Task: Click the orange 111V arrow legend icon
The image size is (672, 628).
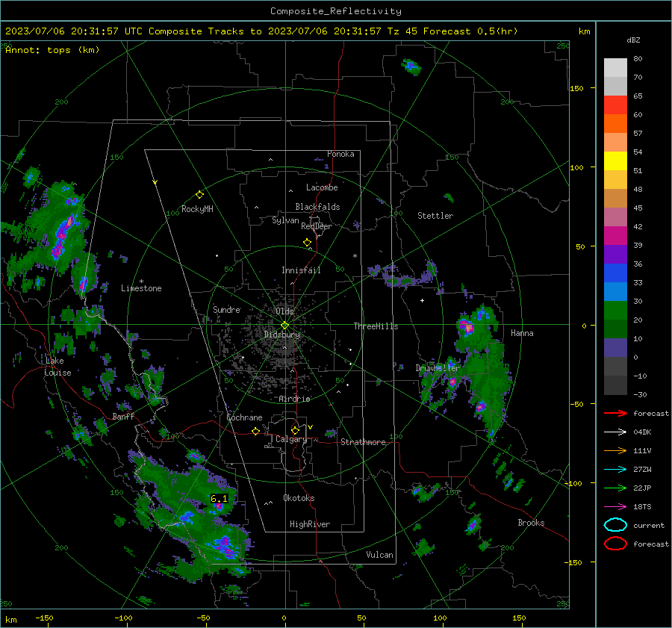Action: (x=615, y=450)
